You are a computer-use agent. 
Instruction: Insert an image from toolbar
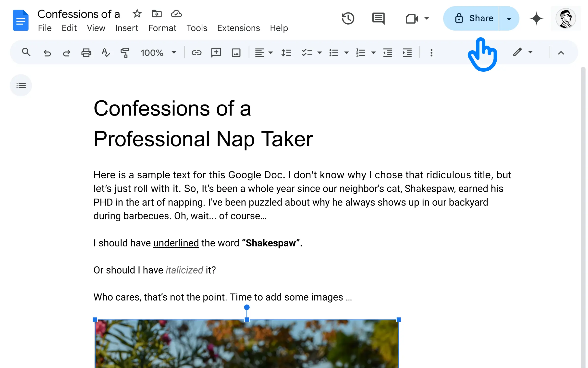click(x=236, y=53)
